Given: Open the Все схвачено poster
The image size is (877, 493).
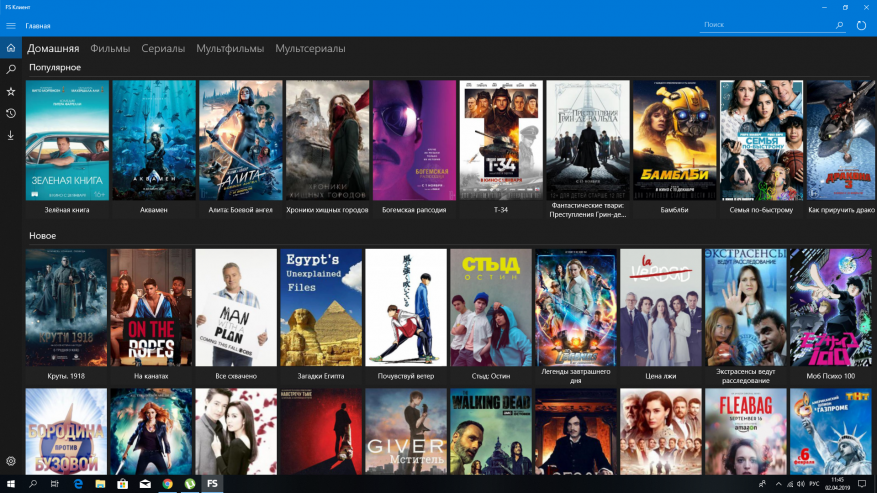Looking at the screenshot, I should pos(236,307).
